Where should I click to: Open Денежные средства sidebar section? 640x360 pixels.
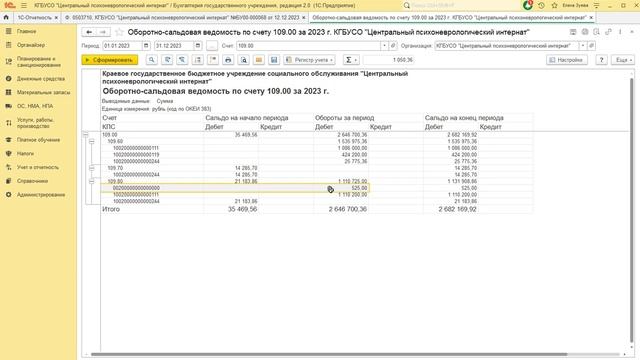pyautogui.click(x=41, y=79)
